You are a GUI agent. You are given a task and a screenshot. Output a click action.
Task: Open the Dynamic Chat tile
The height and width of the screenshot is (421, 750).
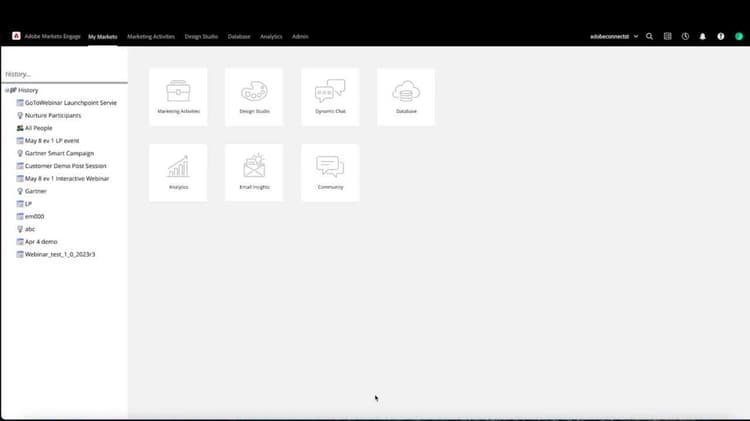(x=330, y=97)
